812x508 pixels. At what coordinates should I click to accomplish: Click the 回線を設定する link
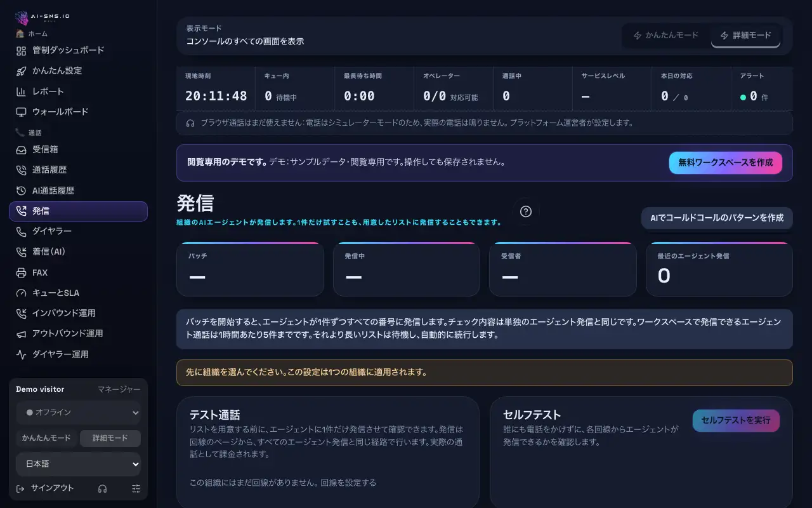pos(348,483)
